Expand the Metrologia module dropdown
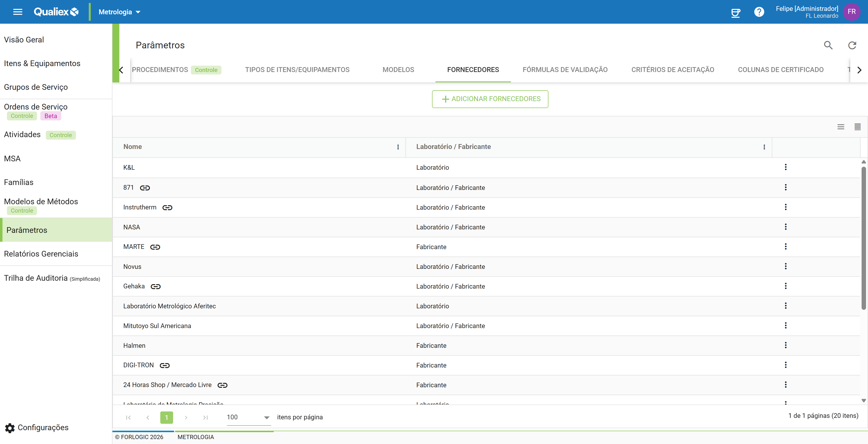The height and width of the screenshot is (444, 868). click(119, 12)
